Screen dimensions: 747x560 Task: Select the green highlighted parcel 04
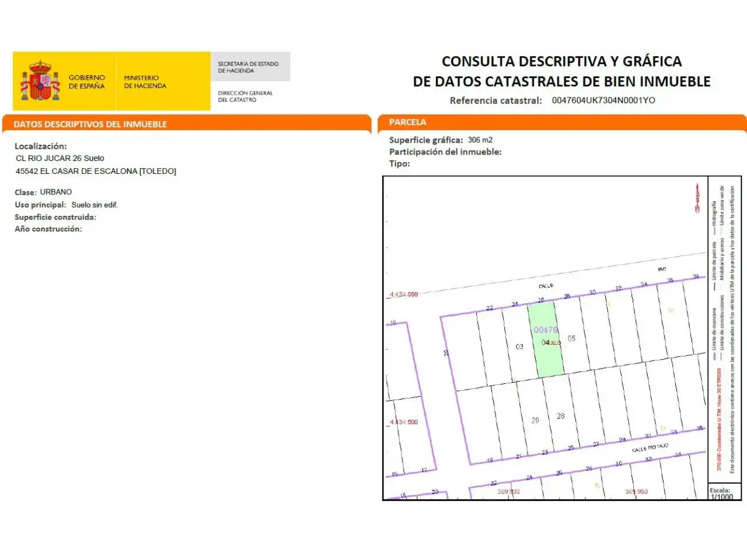[x=546, y=339]
